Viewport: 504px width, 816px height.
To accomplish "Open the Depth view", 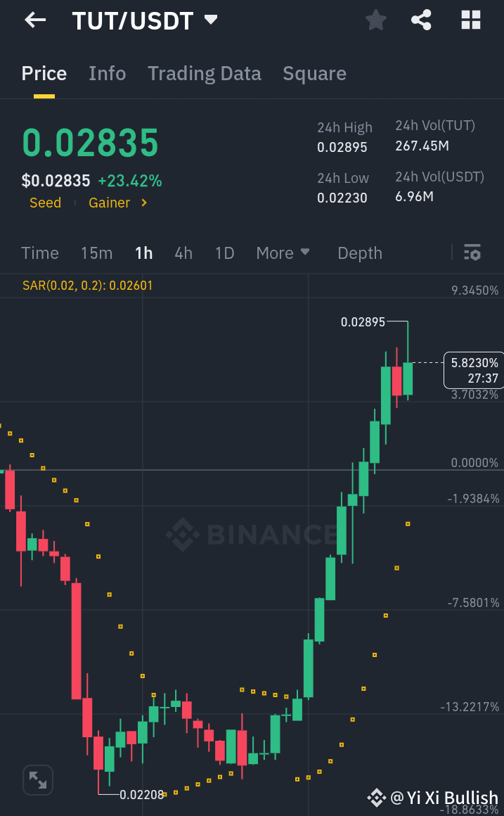I will pyautogui.click(x=359, y=253).
